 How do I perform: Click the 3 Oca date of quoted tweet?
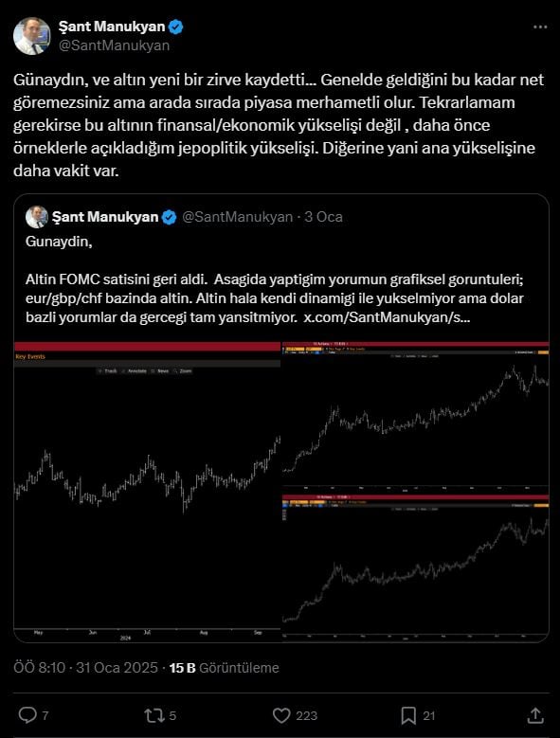point(323,217)
